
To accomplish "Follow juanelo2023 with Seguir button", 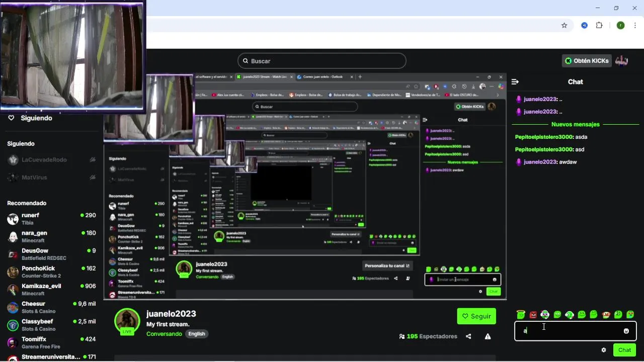I will tap(476, 316).
